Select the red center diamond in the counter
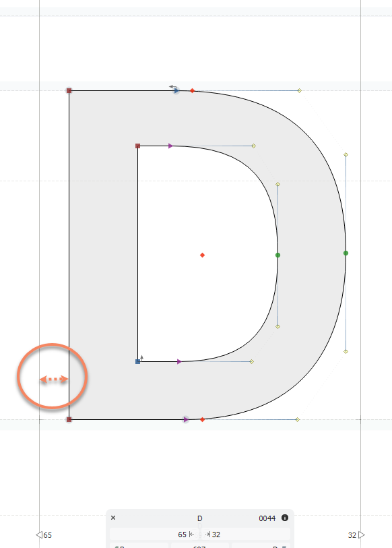392x548 pixels. coord(202,255)
